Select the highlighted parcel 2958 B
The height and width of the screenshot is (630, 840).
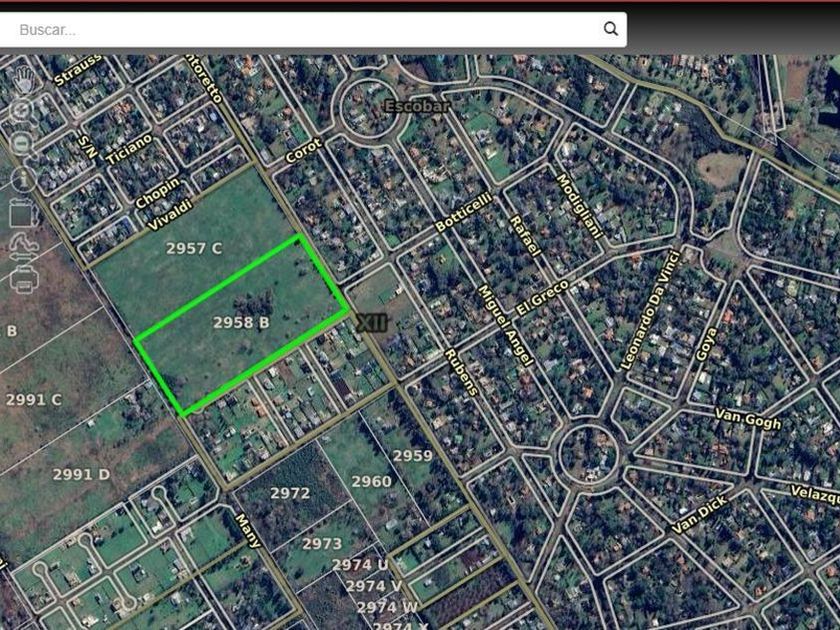tap(241, 322)
